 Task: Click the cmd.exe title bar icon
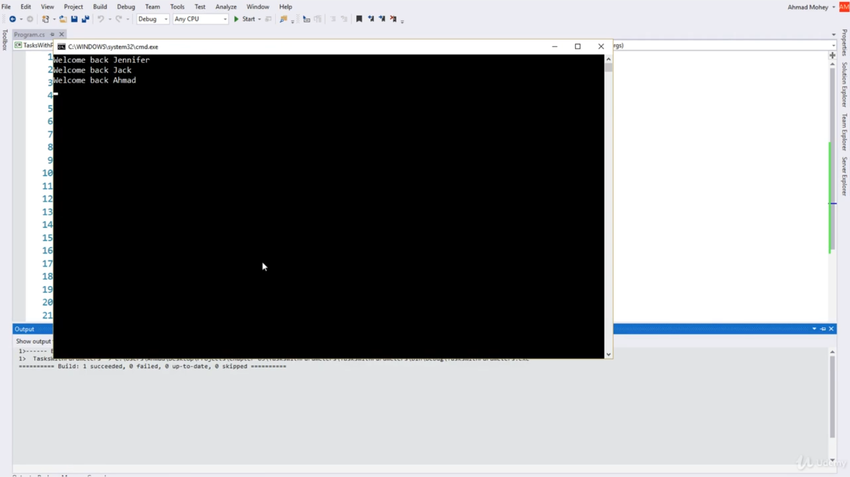(61, 47)
